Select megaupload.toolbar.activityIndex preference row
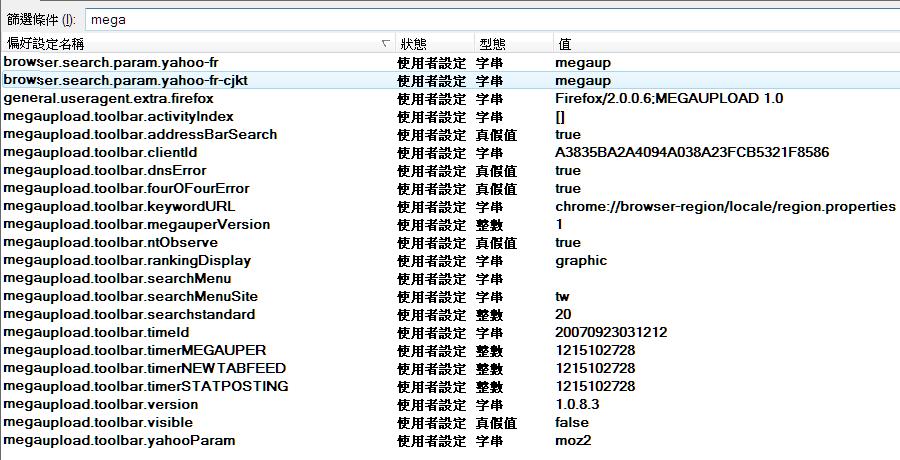This screenshot has width=900, height=460. (119, 116)
